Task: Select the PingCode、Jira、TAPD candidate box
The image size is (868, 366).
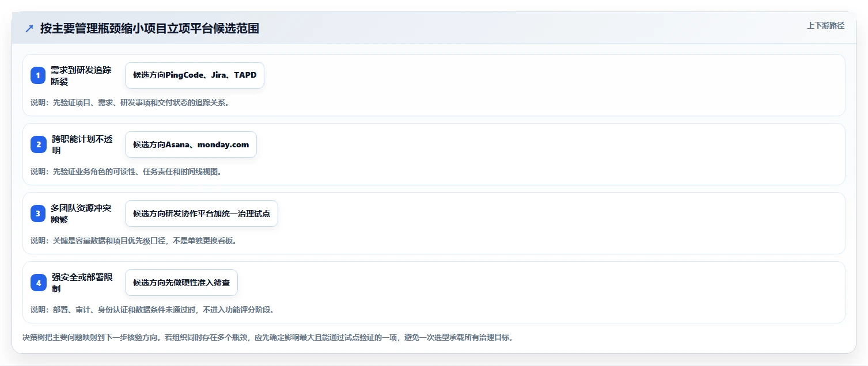Action: coord(195,75)
